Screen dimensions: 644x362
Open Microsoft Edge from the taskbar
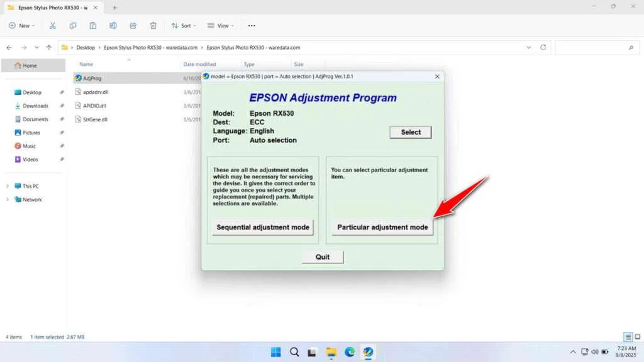(350, 352)
